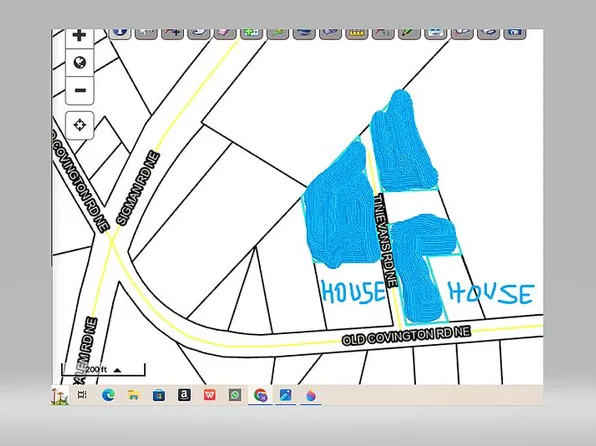Choose the pink eraser tool

coord(225,33)
